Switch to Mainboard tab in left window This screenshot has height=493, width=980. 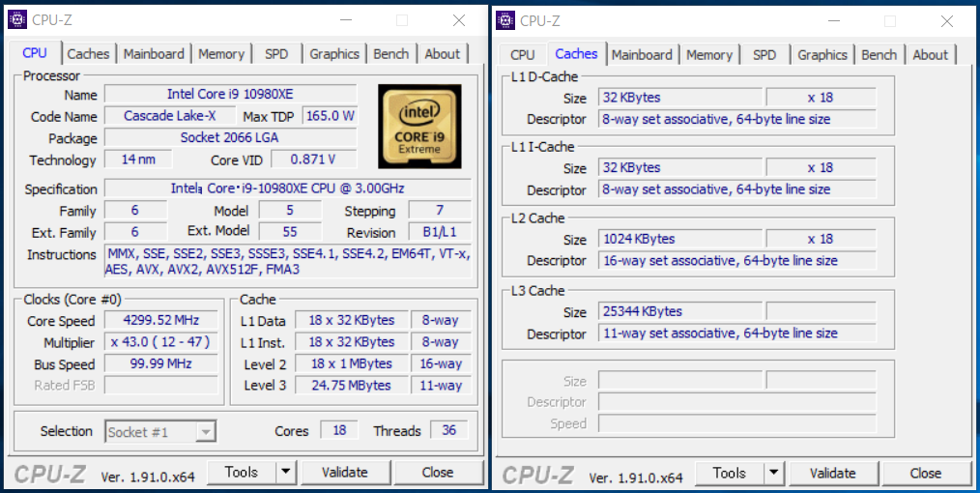pos(154,54)
